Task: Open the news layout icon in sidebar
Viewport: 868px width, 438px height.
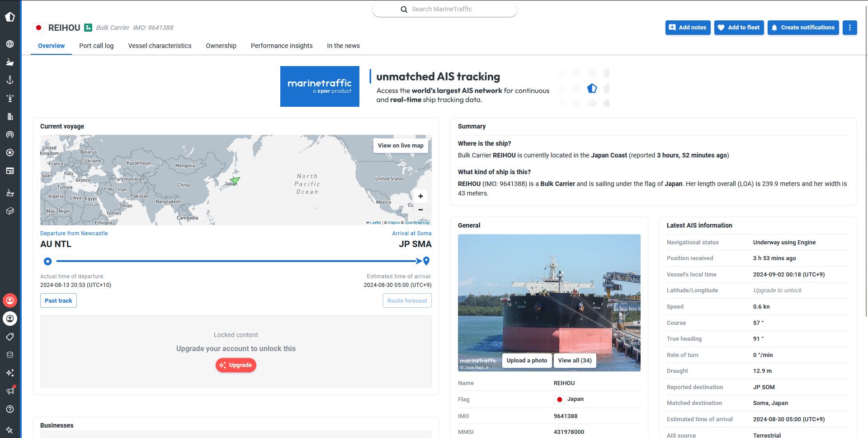Action: [10, 171]
